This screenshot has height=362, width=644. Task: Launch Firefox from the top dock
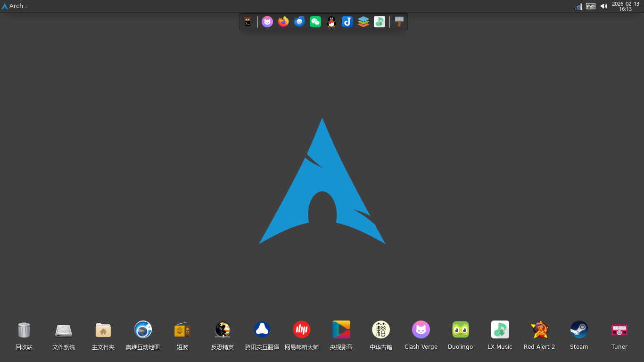pyautogui.click(x=283, y=22)
